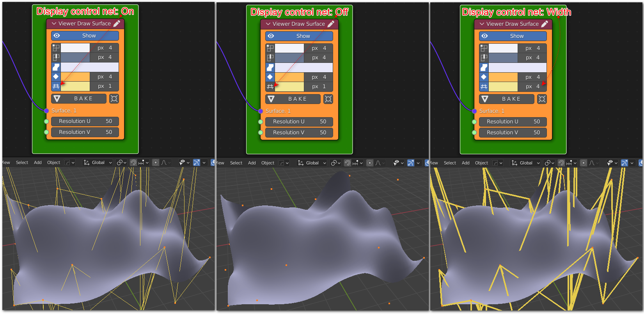The width and height of the screenshot is (644, 314).
Task: Toggle snapping magnet icon in left viewport header
Action: (133, 162)
